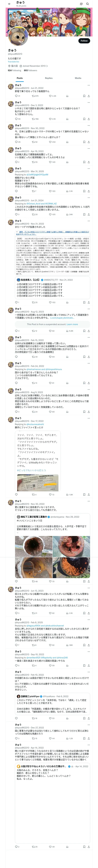Open the profile avatar picture
Image resolution: width=98 pixels, height=868 pixels.
tap(18, 36)
